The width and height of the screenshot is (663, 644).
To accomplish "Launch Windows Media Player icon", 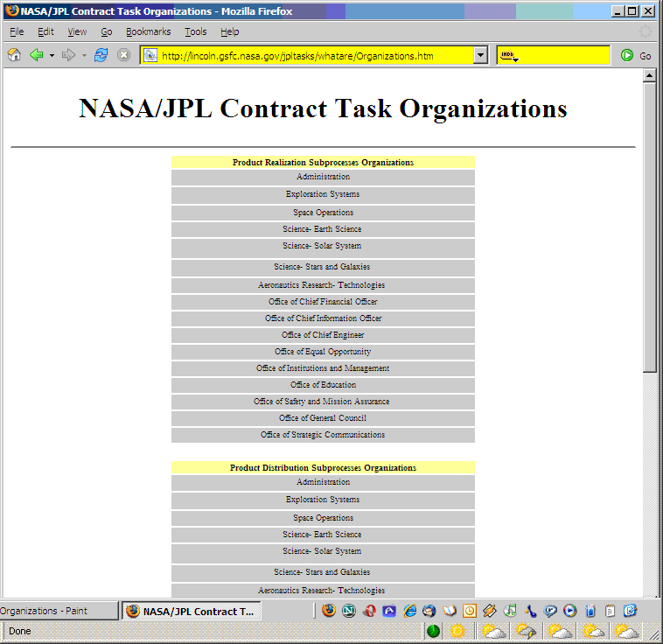I will tap(570, 611).
